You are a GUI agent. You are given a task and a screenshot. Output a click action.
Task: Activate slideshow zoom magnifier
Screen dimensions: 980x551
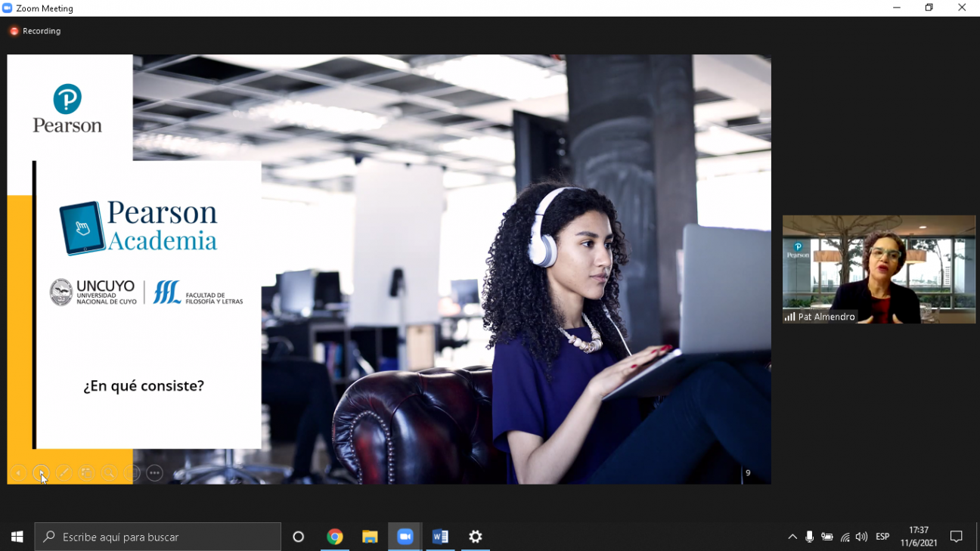click(109, 473)
